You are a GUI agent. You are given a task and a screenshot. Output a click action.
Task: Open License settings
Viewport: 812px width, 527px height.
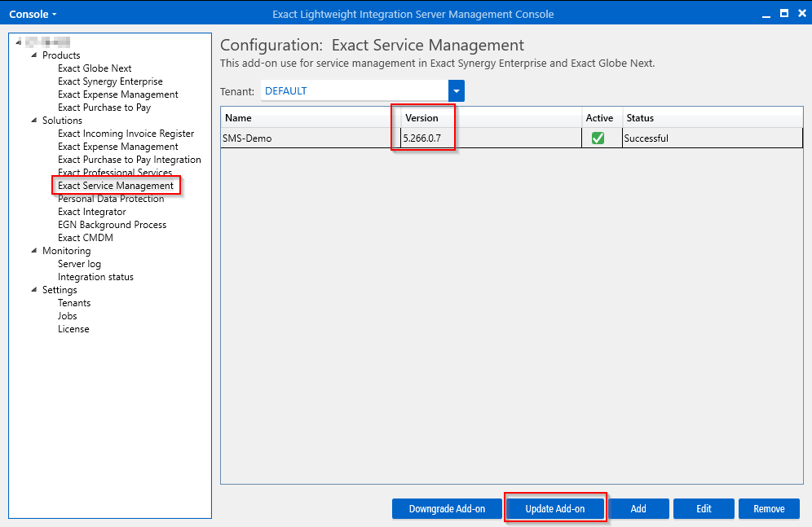tap(73, 329)
